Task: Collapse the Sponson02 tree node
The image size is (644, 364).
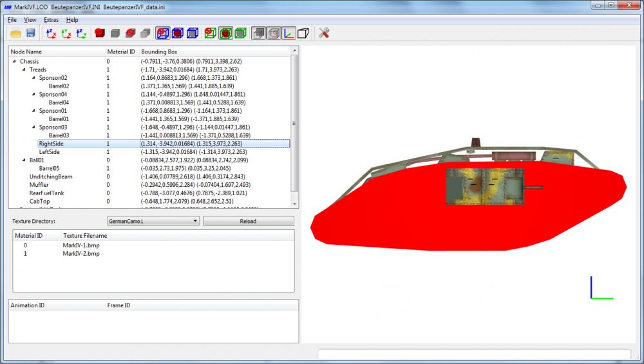Action: coord(33,78)
